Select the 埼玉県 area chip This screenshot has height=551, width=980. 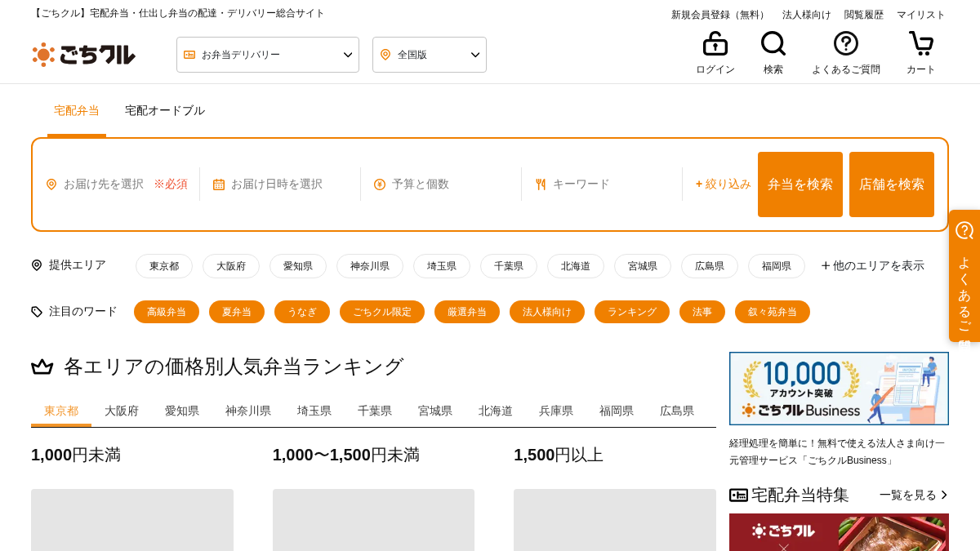coord(442,266)
